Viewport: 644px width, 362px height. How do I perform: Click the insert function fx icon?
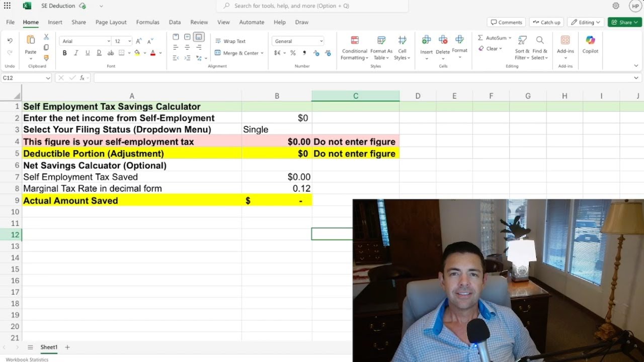[x=82, y=78]
